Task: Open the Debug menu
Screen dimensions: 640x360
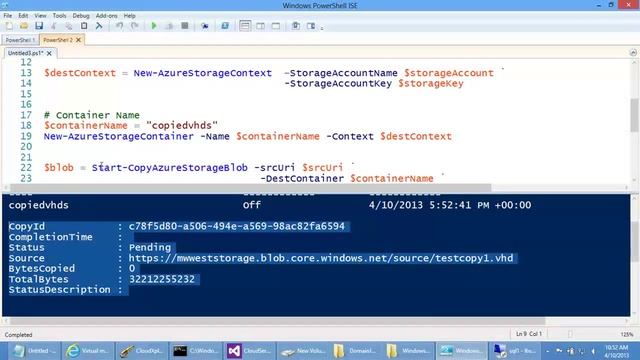Action: tap(81, 16)
